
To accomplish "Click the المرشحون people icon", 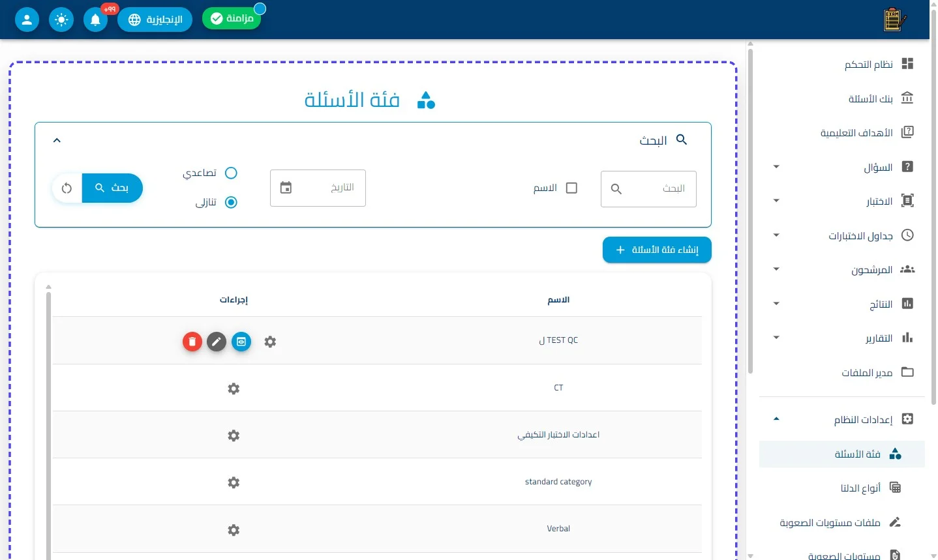I will (907, 269).
